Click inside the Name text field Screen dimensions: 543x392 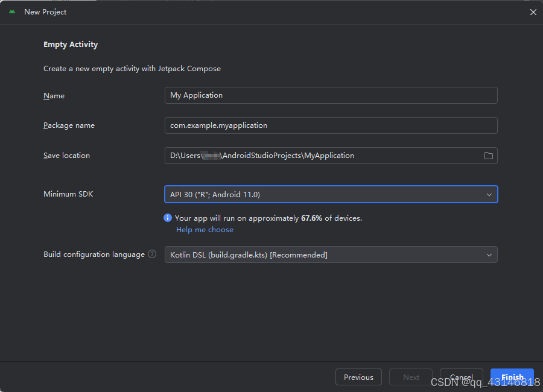pos(331,95)
